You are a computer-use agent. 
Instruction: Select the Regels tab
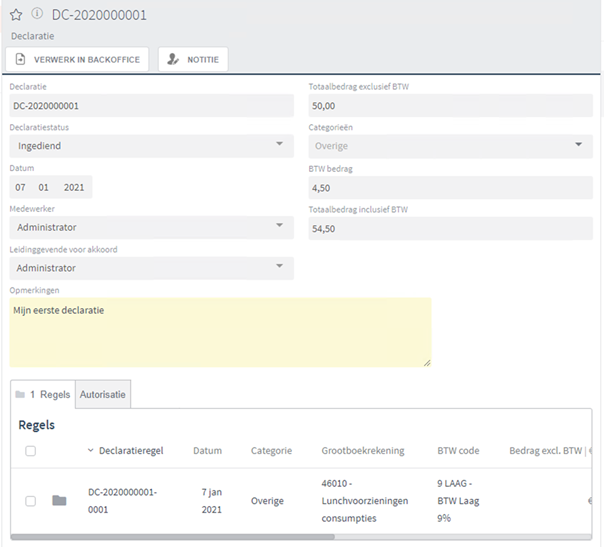50,394
